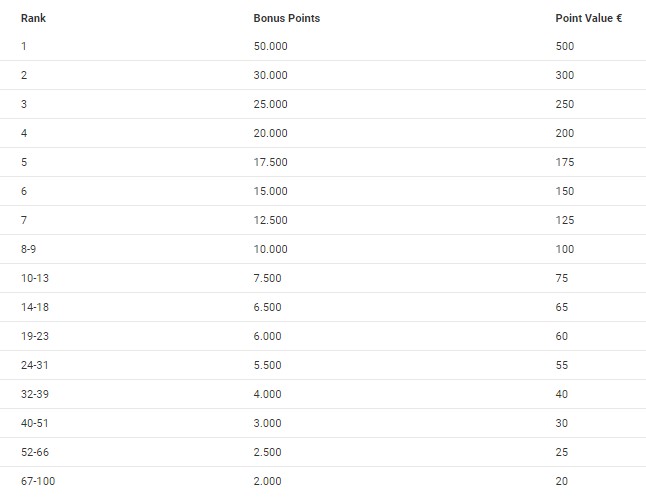Click the 25.000 bonus points cell

click(x=270, y=104)
